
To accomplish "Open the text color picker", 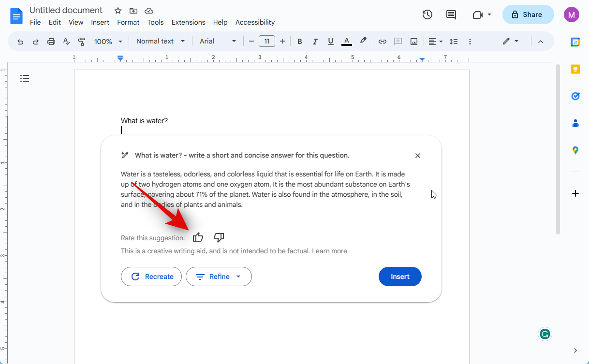I will (x=346, y=42).
